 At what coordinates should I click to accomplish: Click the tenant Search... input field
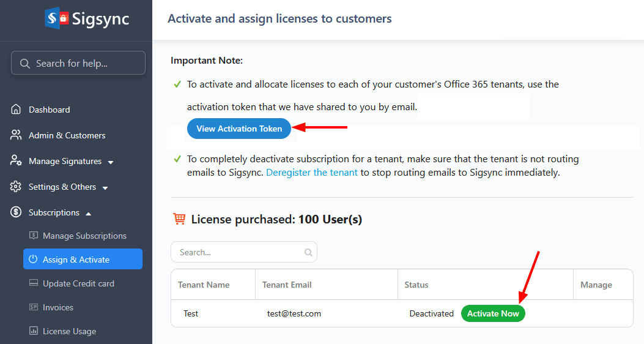click(x=244, y=252)
